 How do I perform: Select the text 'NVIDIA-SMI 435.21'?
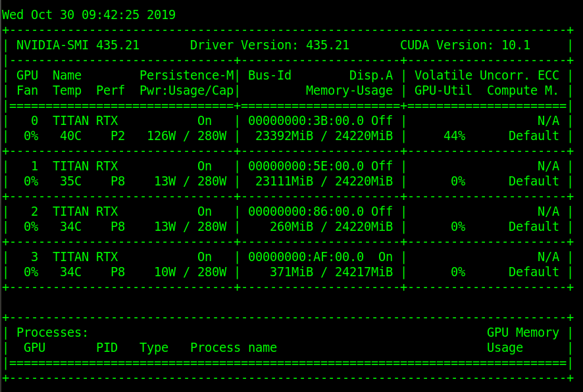click(78, 45)
